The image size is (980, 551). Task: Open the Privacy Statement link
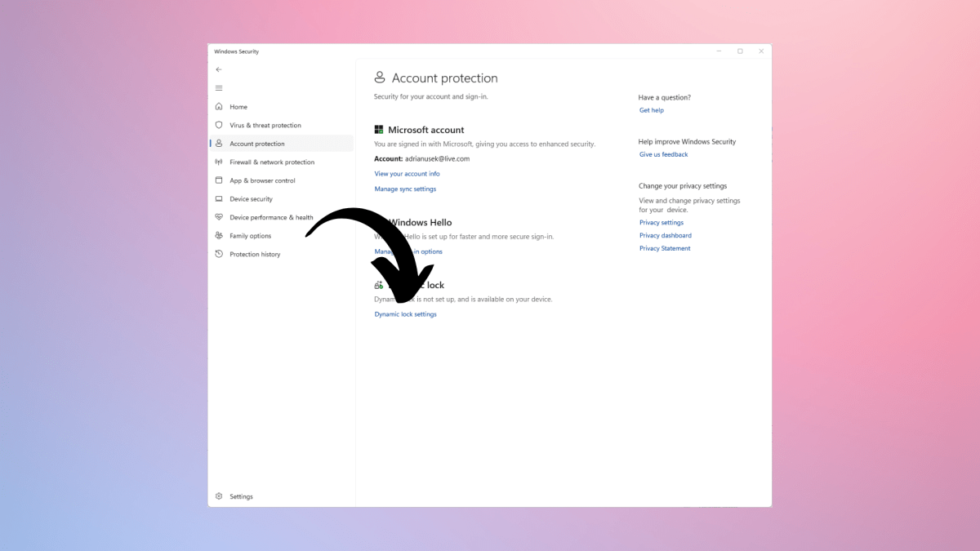665,248
